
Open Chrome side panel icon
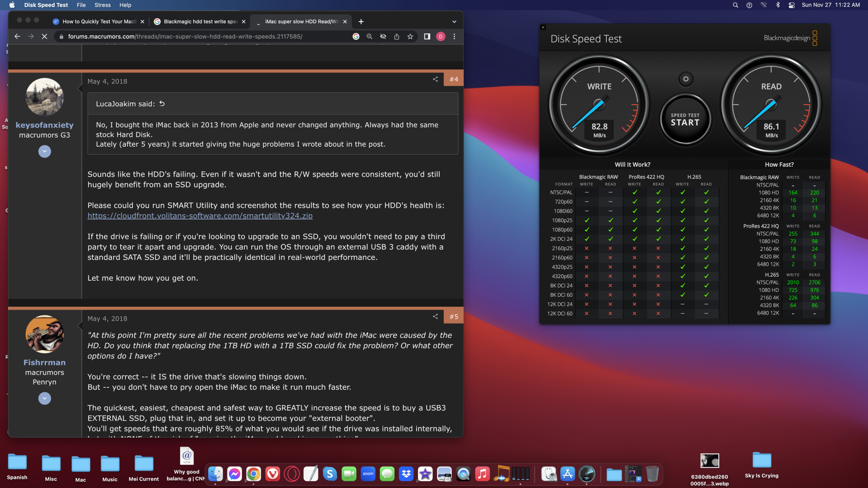427,36
